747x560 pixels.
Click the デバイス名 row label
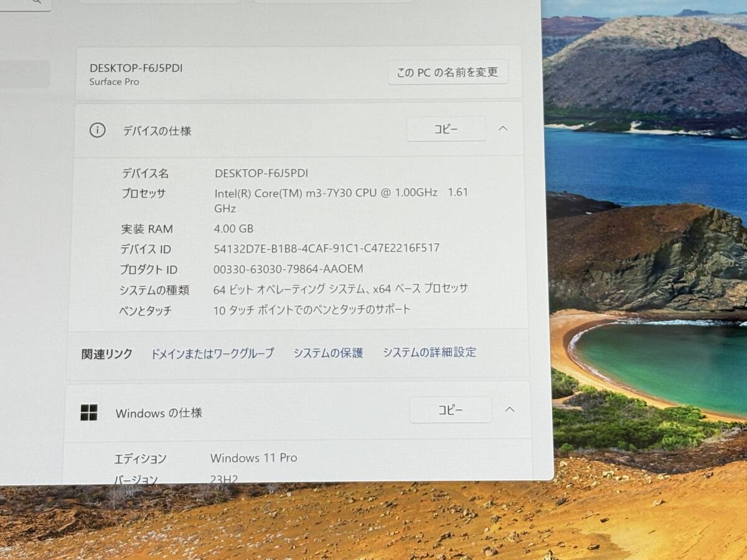[145, 174]
